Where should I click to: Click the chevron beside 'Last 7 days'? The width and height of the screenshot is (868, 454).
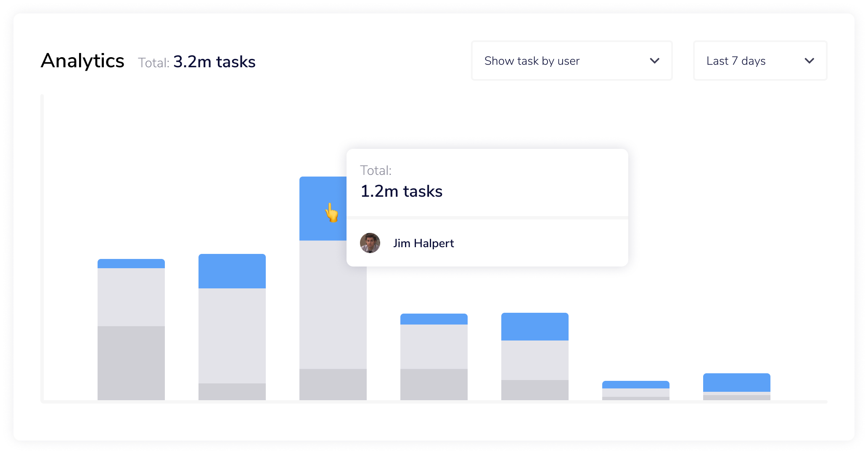(x=809, y=61)
